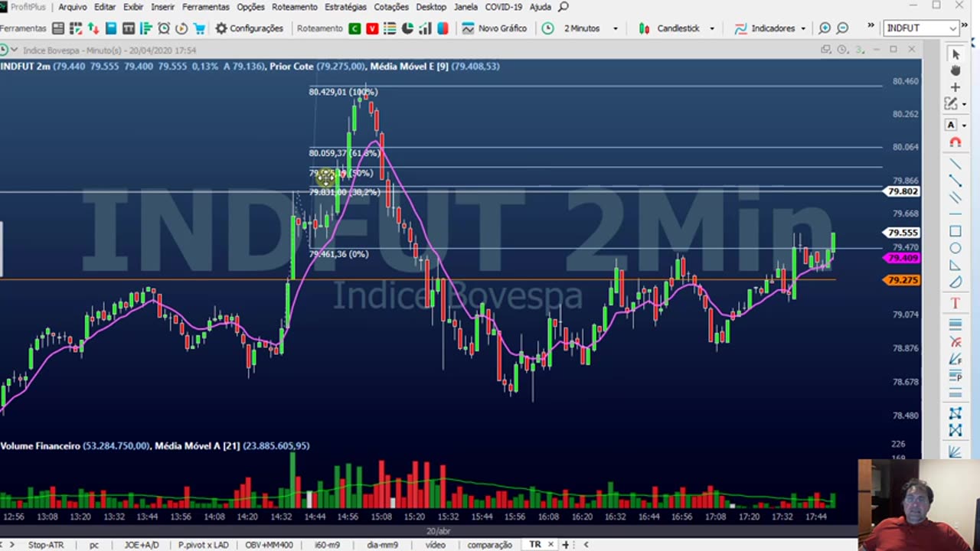Select the trend line drawing tool

point(955,164)
